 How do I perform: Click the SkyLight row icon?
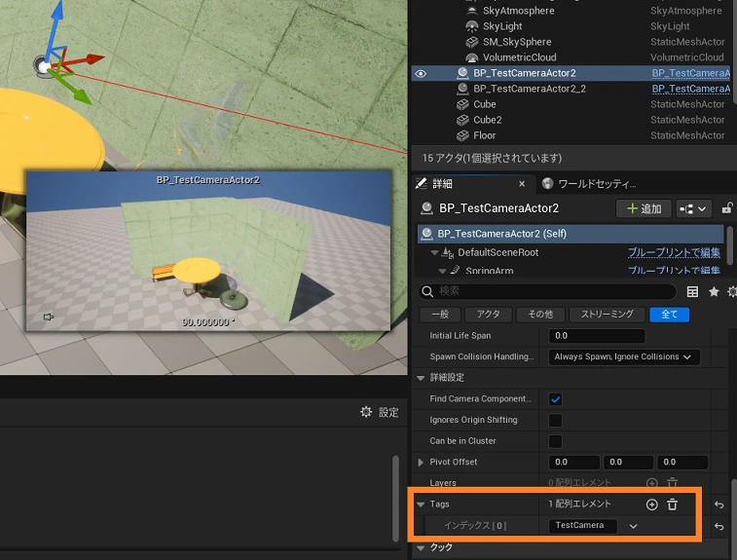pyautogui.click(x=472, y=26)
